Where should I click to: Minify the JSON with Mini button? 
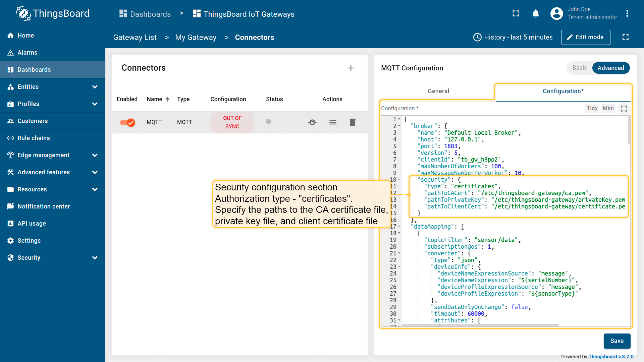[608, 108]
